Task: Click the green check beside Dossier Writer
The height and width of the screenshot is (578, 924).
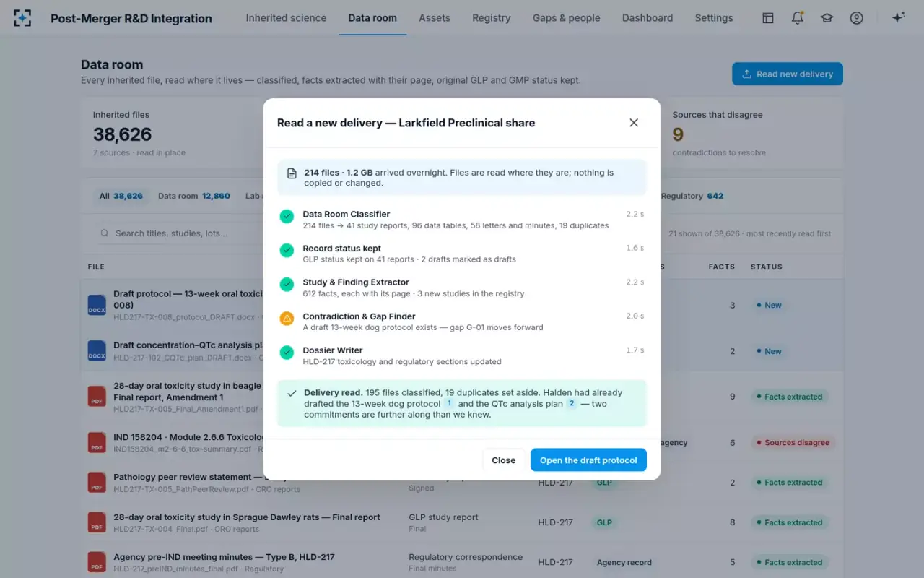Action: click(x=287, y=352)
